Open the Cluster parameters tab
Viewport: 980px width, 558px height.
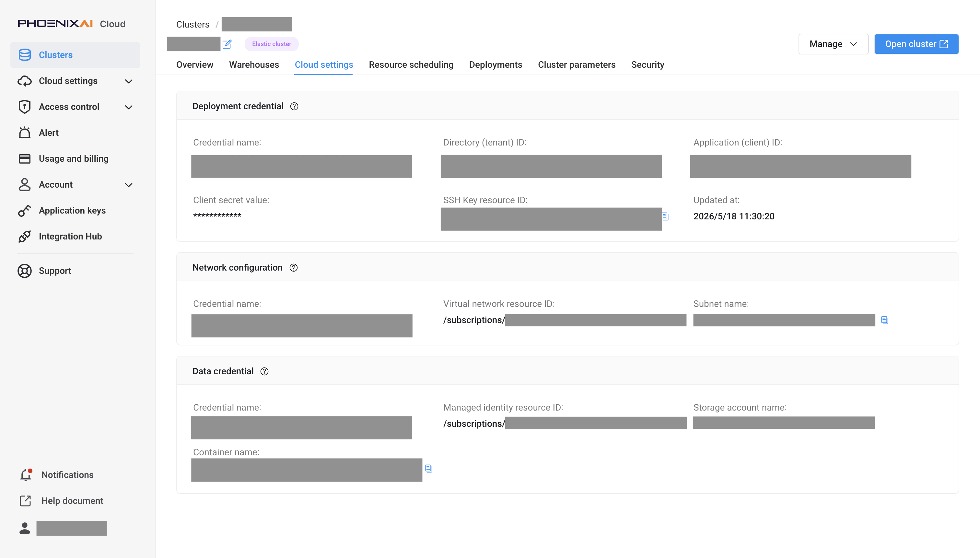[x=577, y=65]
